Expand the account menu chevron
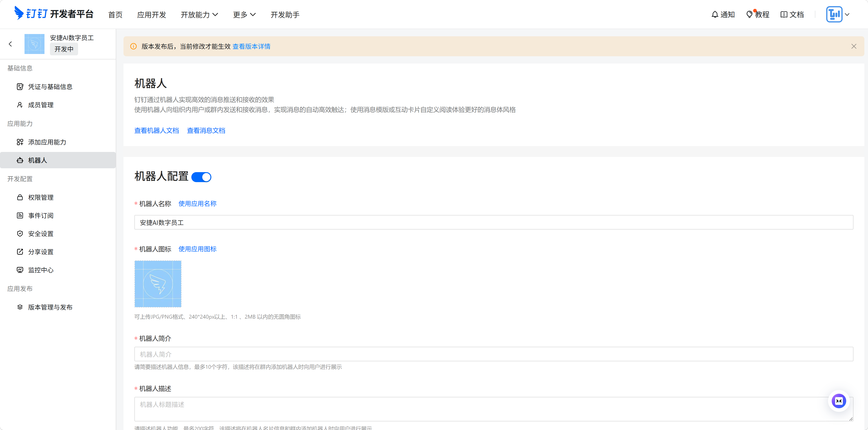This screenshot has height=430, width=868. tap(847, 15)
